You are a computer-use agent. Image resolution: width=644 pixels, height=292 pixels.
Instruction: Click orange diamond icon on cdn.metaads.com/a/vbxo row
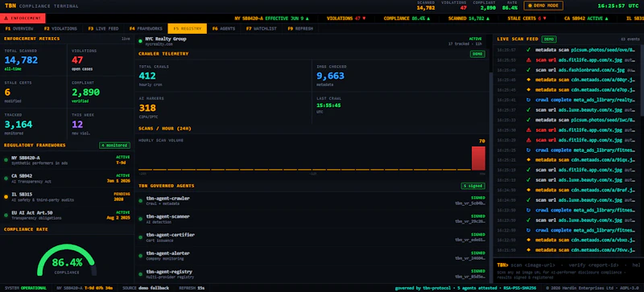[528, 240]
